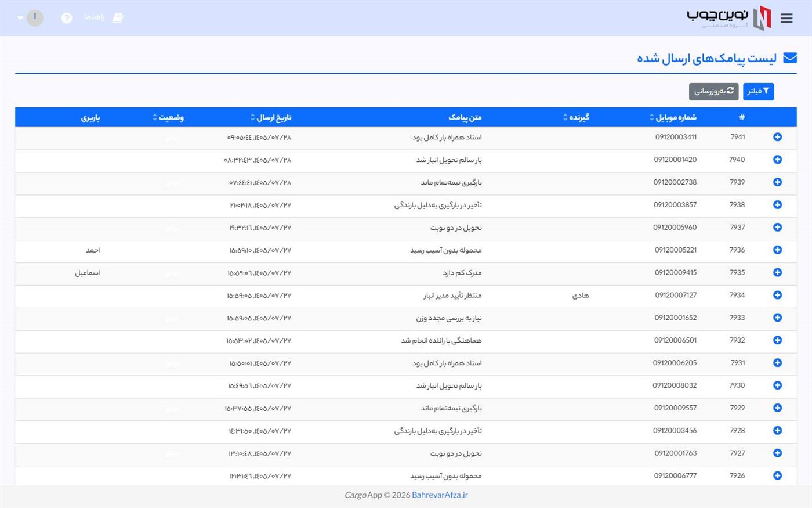The height and width of the screenshot is (508, 812).
Task: Select message هماهنگی با راننده انجام شد
Action: [x=441, y=341]
